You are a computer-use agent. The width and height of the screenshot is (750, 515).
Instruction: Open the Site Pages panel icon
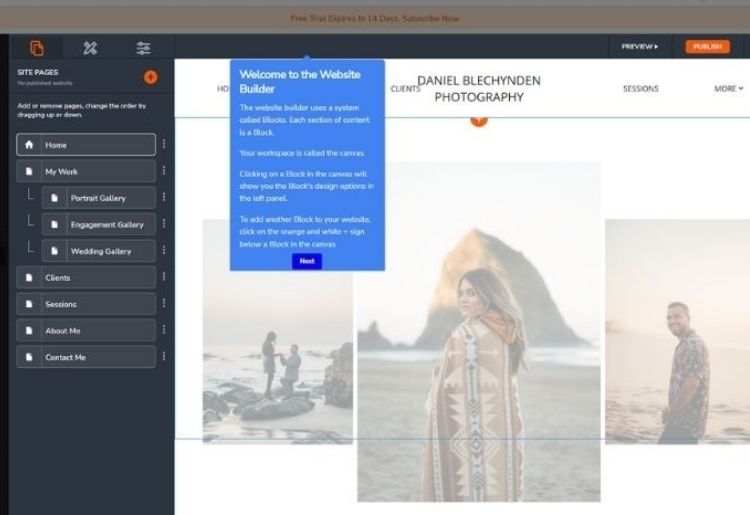[37, 48]
